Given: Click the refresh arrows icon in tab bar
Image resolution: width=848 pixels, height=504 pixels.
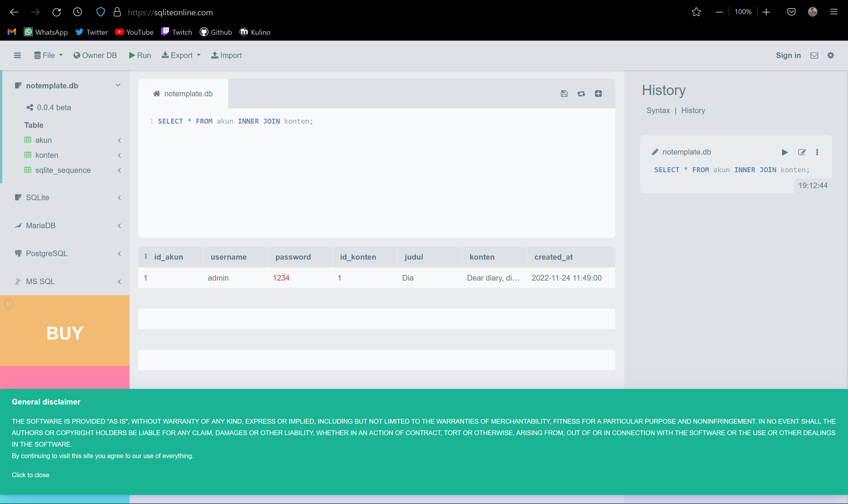Looking at the screenshot, I should [581, 93].
